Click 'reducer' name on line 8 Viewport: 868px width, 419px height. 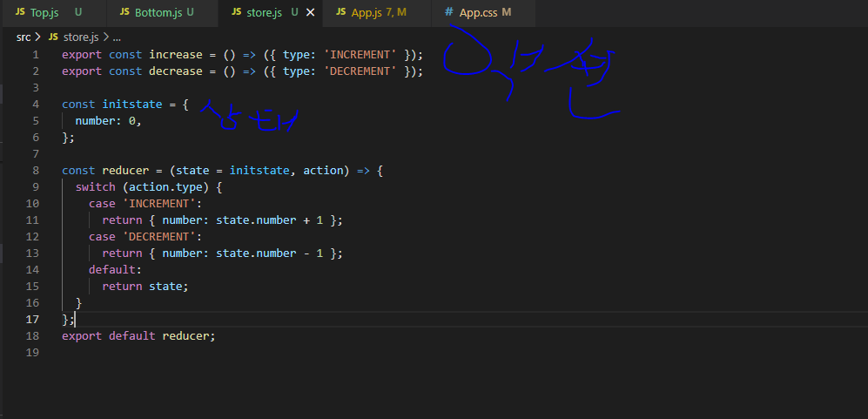[x=125, y=171]
